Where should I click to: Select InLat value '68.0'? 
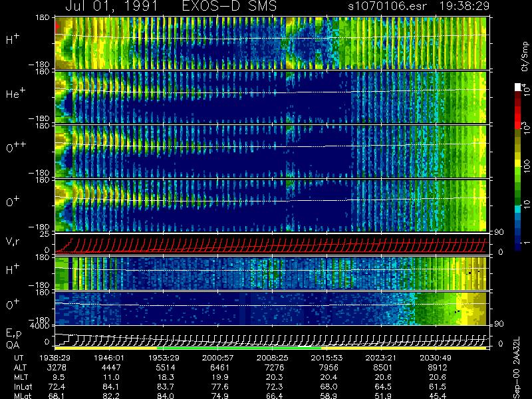pyautogui.click(x=329, y=386)
